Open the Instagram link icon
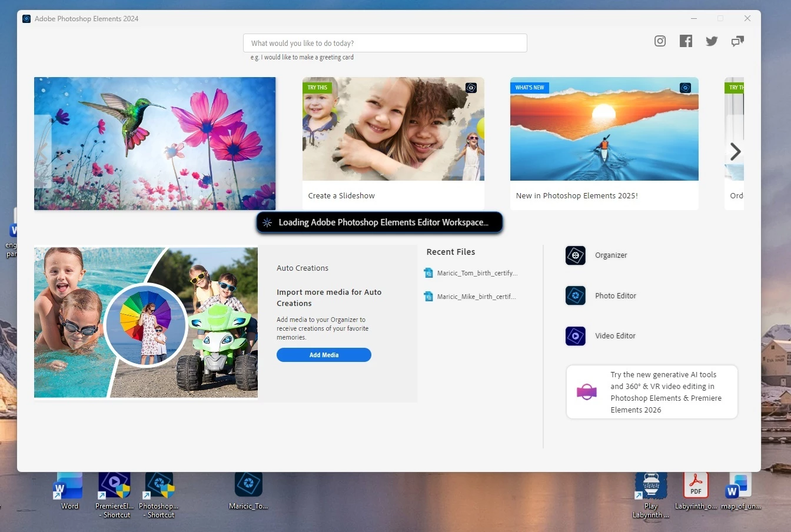The width and height of the screenshot is (791, 532). point(660,41)
